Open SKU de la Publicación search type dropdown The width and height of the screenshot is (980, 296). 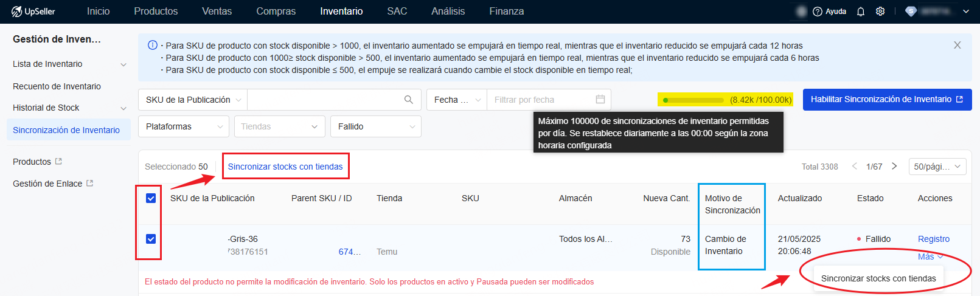193,100
